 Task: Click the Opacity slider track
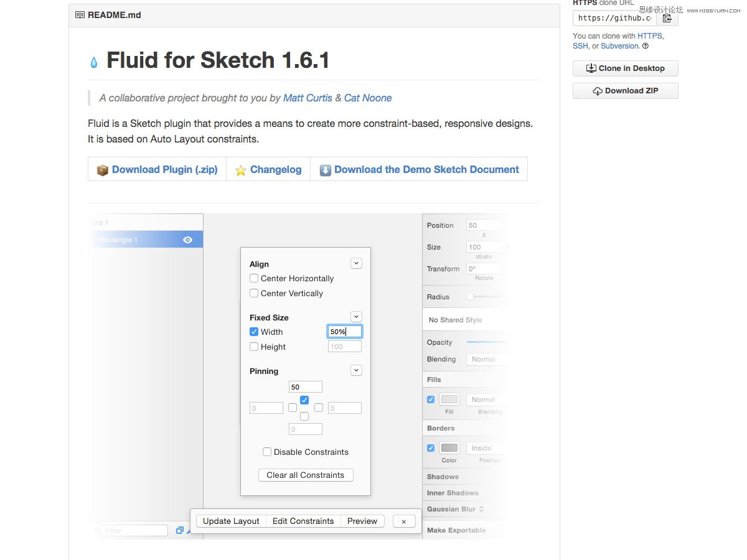pyautogui.click(x=487, y=342)
